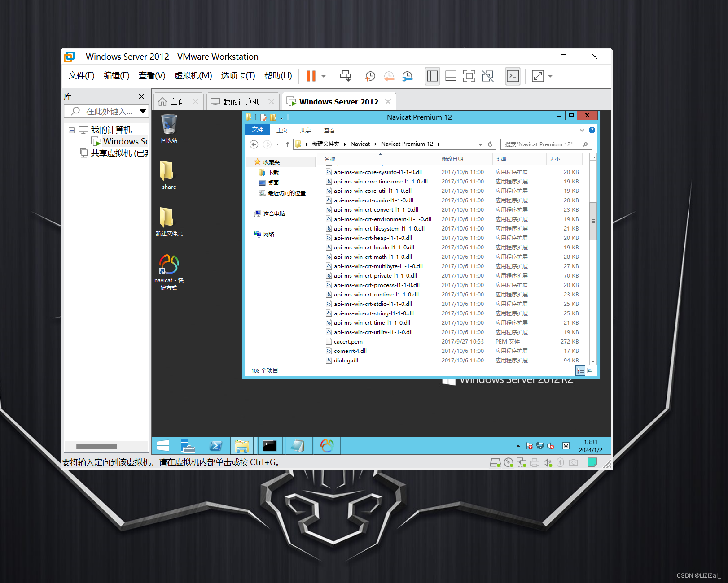This screenshot has height=583, width=728.
Task: Select 网络 in navigation pane
Action: (264, 234)
